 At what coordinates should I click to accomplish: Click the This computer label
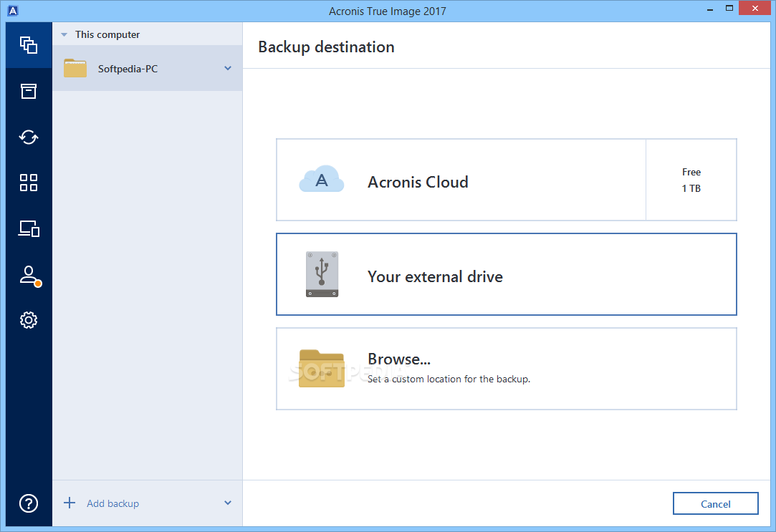pos(107,34)
